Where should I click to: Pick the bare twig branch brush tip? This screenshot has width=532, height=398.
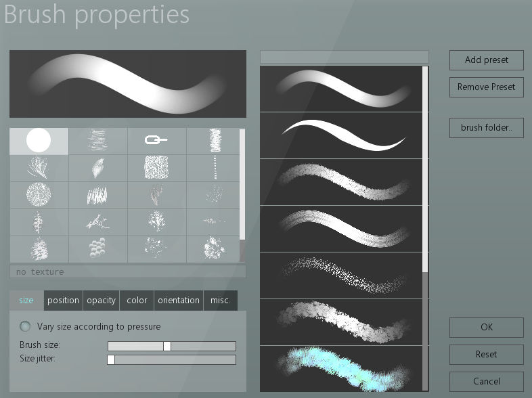click(x=97, y=222)
